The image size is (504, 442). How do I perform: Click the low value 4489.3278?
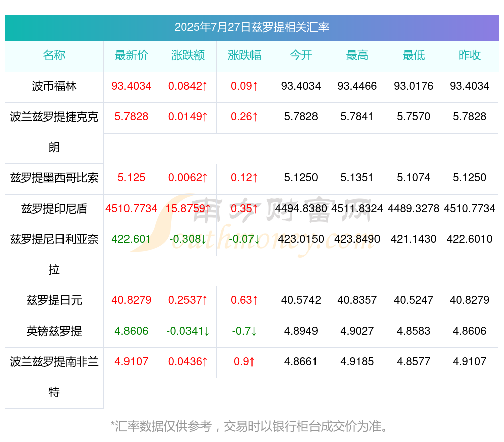point(414,209)
